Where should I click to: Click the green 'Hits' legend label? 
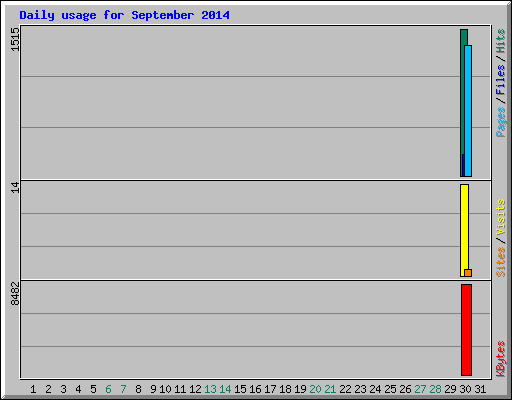[x=500, y=41]
